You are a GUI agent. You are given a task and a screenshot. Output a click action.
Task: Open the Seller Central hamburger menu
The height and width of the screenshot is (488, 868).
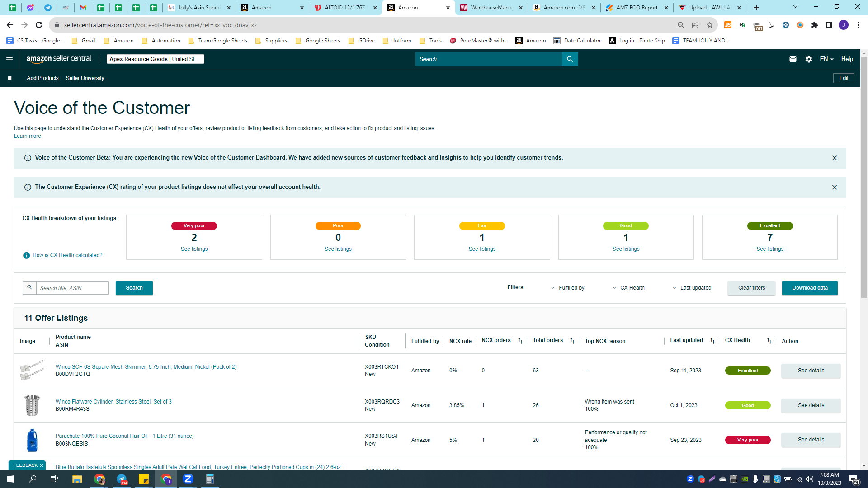coord(9,59)
